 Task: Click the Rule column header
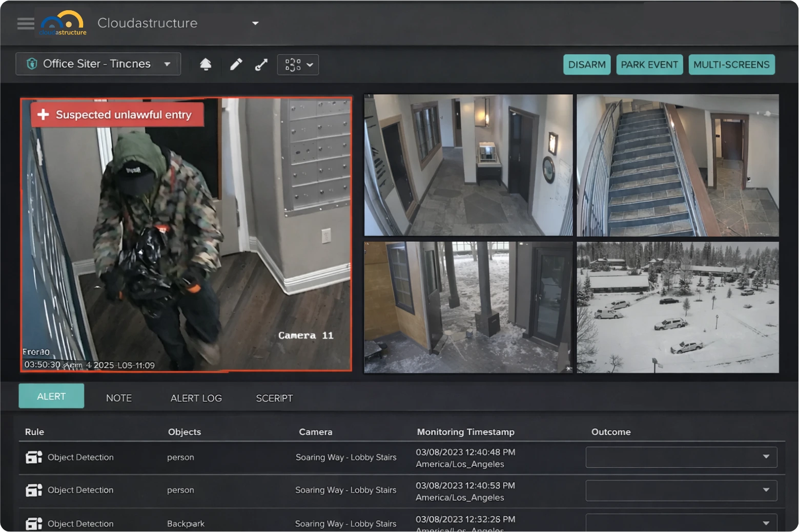tap(34, 432)
